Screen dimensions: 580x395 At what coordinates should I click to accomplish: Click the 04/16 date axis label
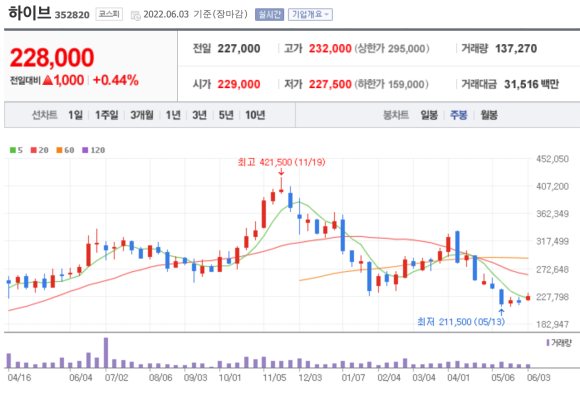pos(20,378)
